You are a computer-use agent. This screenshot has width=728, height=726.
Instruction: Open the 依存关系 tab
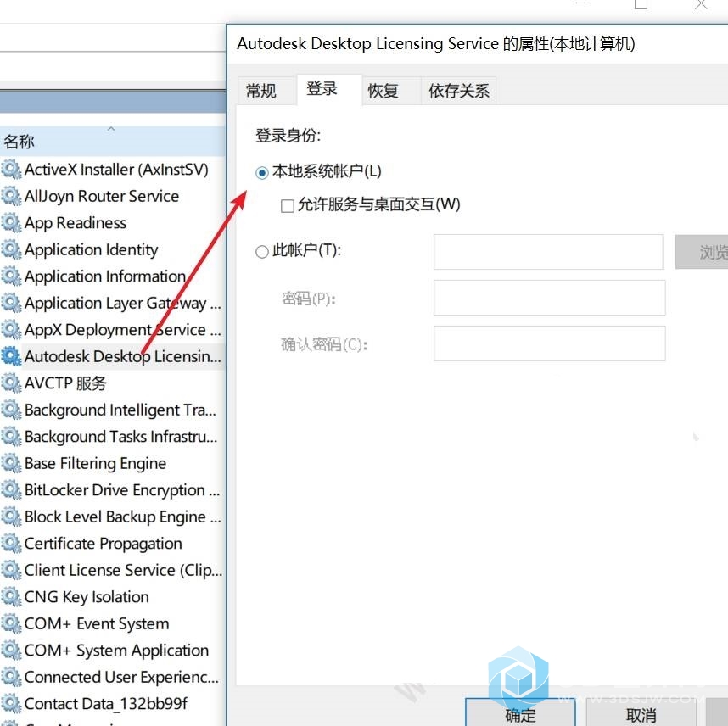click(459, 91)
